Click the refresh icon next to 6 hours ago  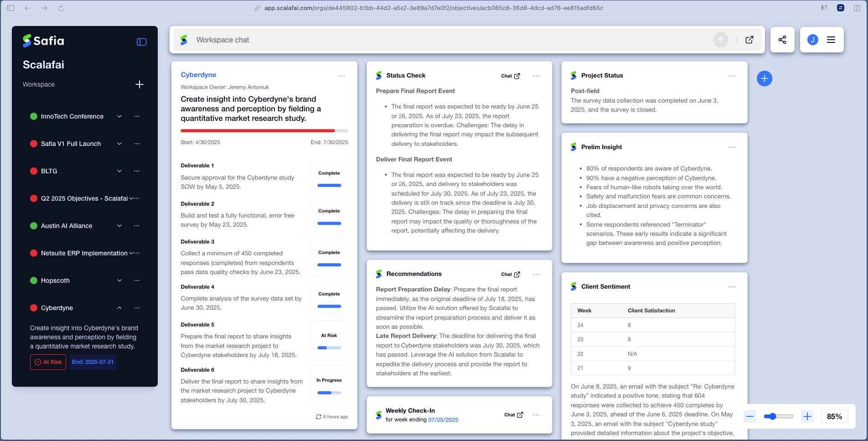coord(318,417)
